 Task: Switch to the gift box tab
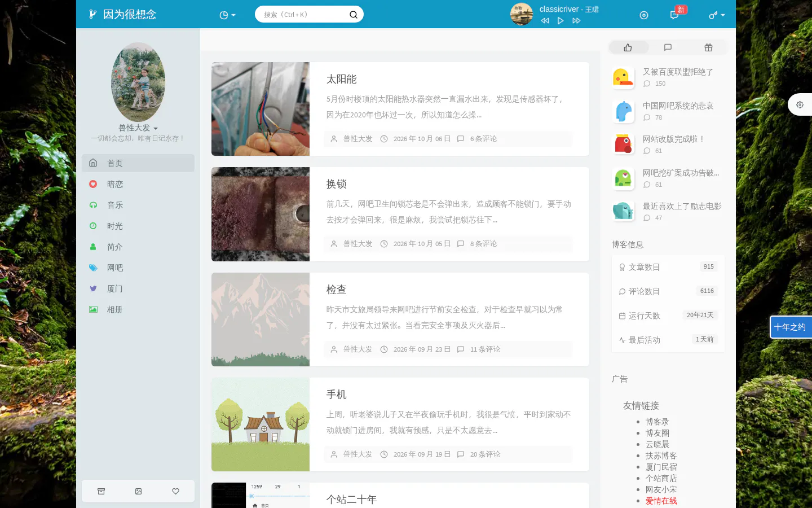708,47
